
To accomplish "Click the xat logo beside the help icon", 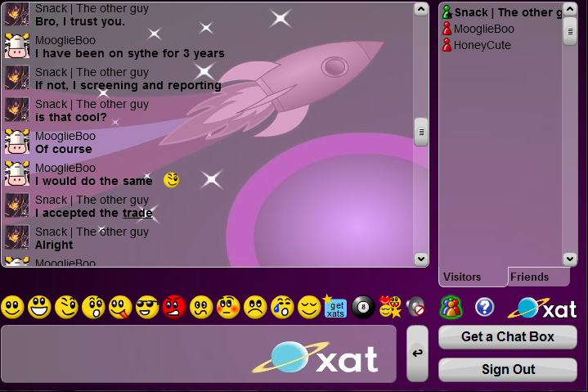I will click(x=542, y=308).
